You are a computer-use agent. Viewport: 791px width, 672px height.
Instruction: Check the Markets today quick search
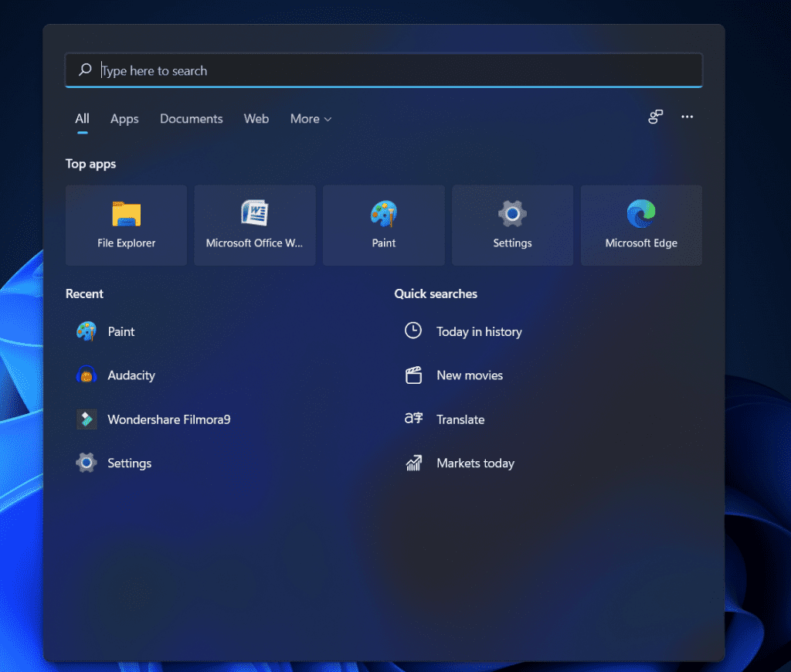(475, 463)
